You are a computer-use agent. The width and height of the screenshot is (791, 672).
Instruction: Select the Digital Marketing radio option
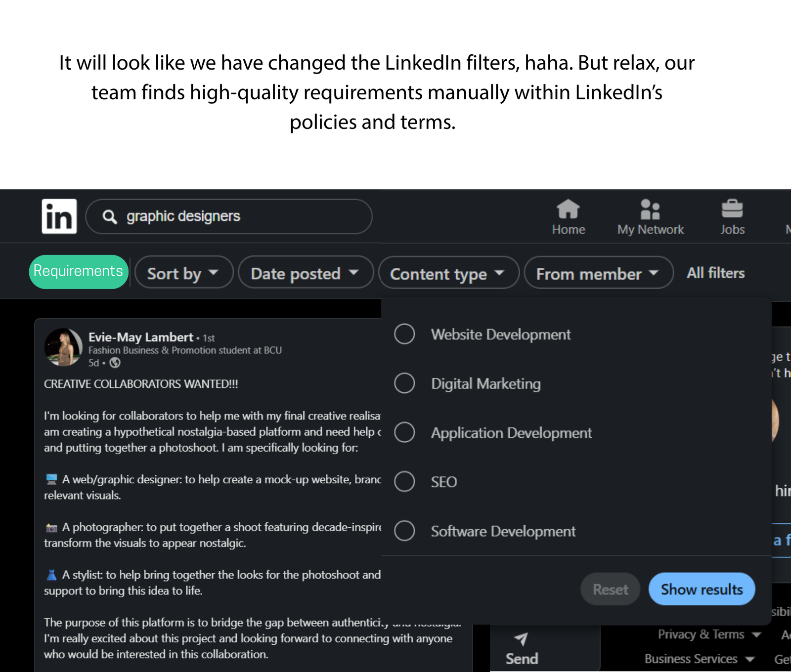point(404,383)
